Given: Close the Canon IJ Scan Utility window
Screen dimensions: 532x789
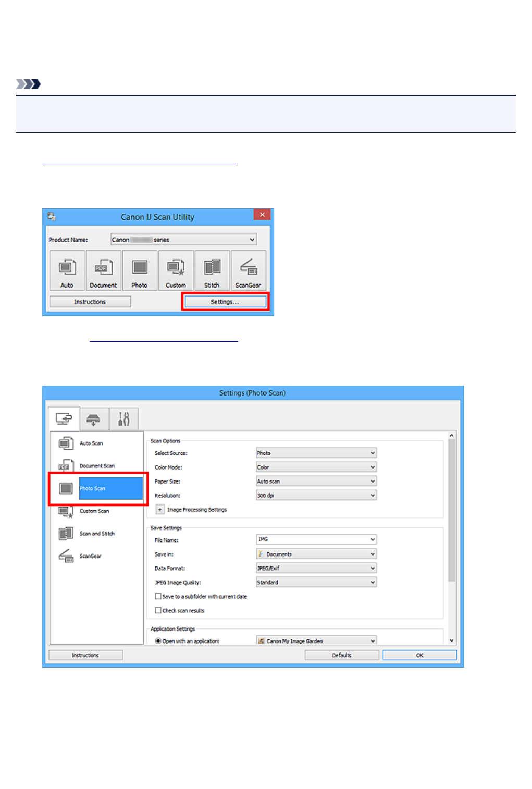Looking at the screenshot, I should [x=262, y=215].
